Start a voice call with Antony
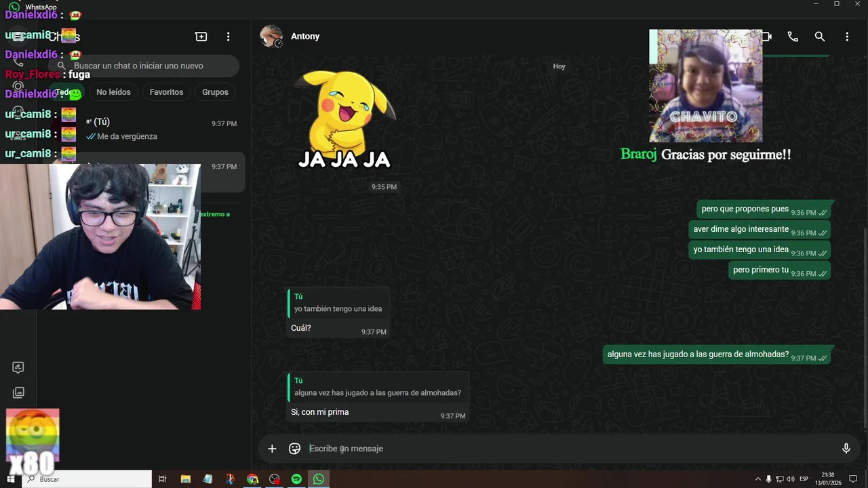The height and width of the screenshot is (488, 868). point(793,37)
